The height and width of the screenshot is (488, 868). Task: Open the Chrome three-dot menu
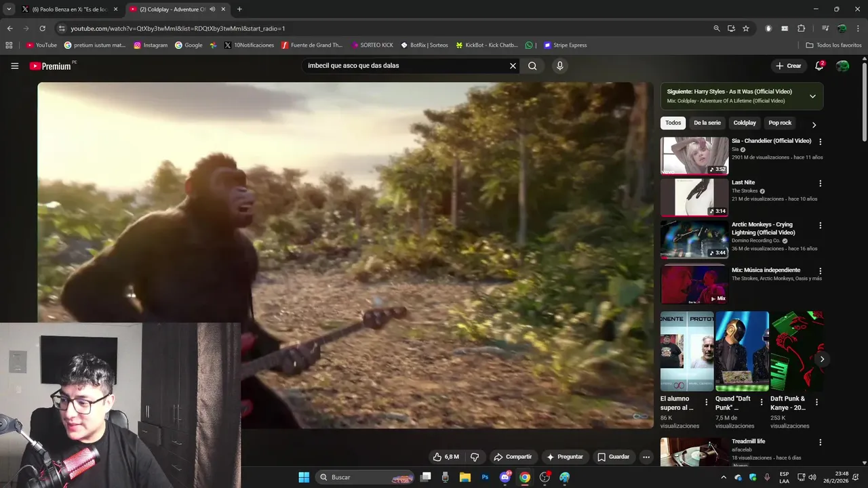pyautogui.click(x=858, y=28)
